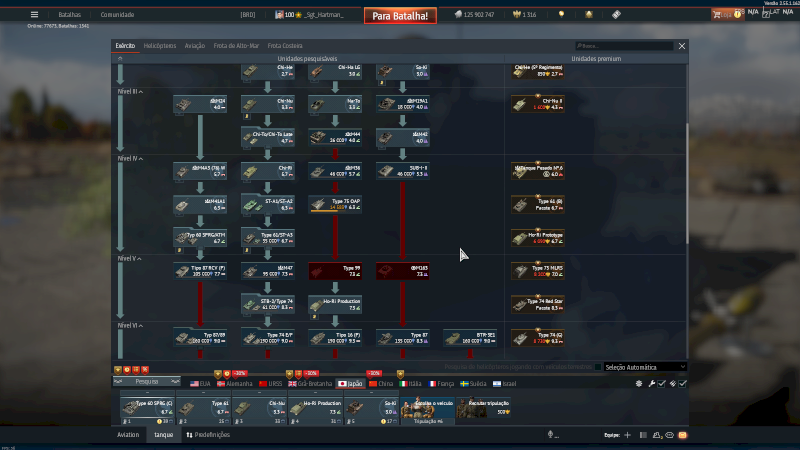The height and width of the screenshot is (450, 800).
Task: Switch to the tanque preset tab
Action: 164,435
